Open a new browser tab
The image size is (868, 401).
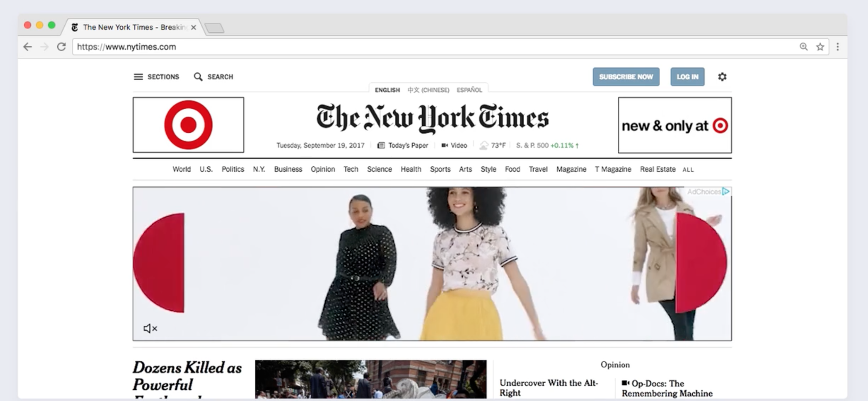point(215,28)
